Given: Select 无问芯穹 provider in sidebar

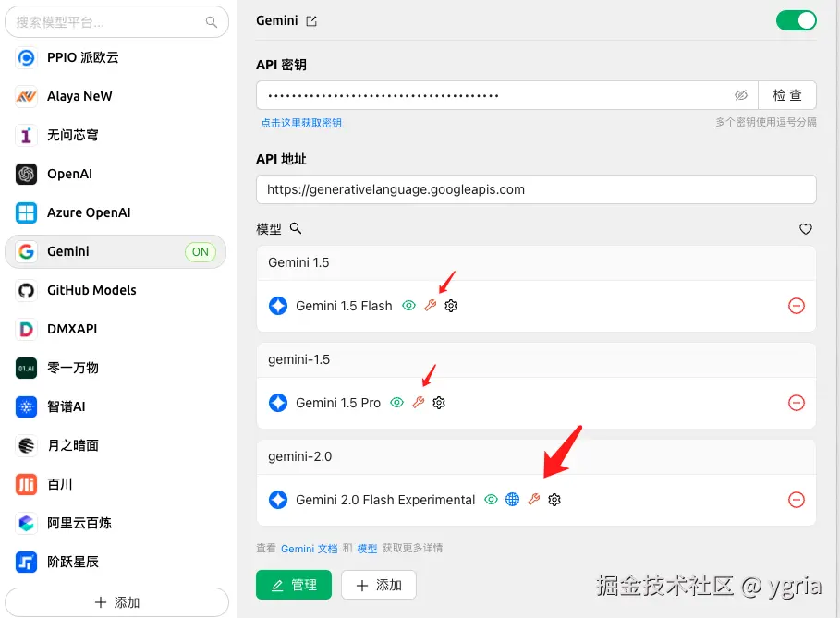Looking at the screenshot, I should coord(116,135).
